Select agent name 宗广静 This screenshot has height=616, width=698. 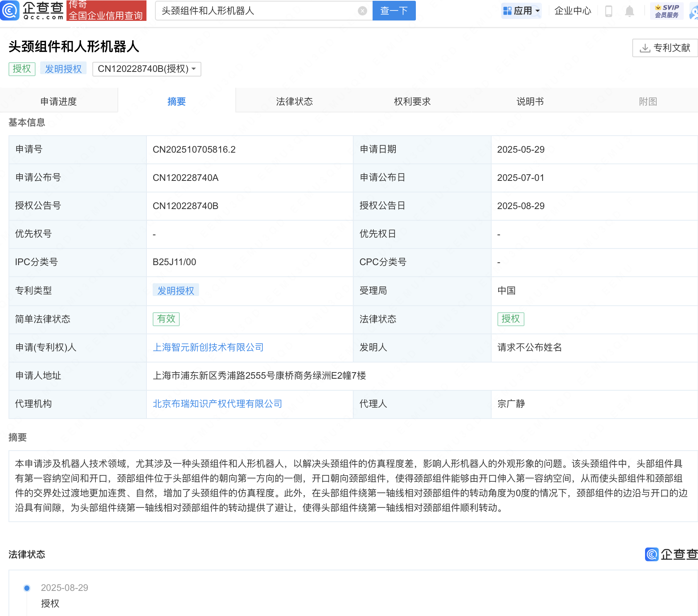click(x=511, y=404)
